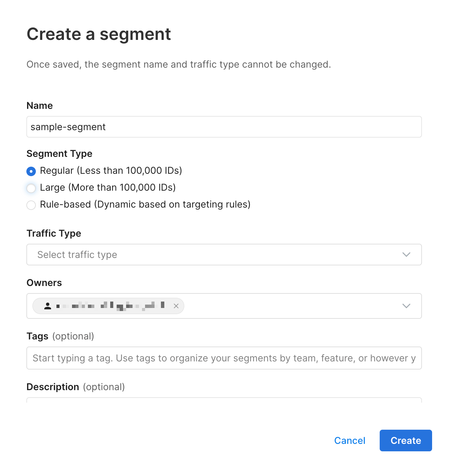Screen dimensions: 449x476
Task: Remove the selected owner with the X icon
Action: coord(176,306)
